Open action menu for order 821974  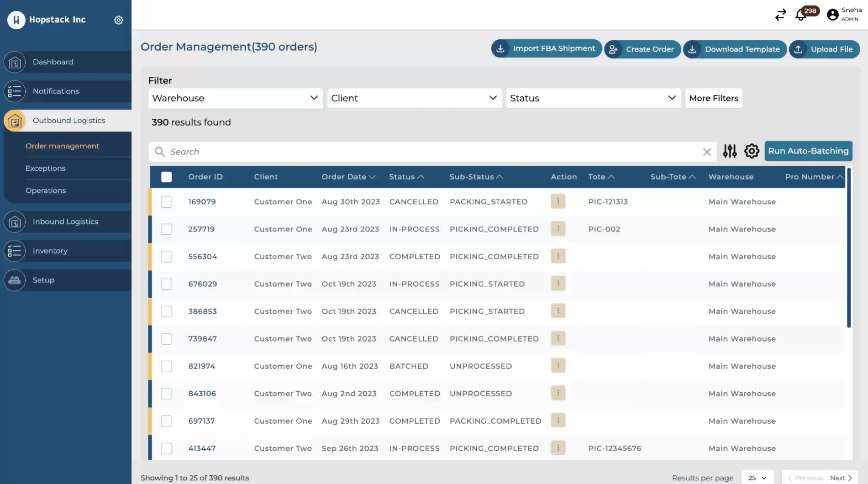click(x=558, y=366)
